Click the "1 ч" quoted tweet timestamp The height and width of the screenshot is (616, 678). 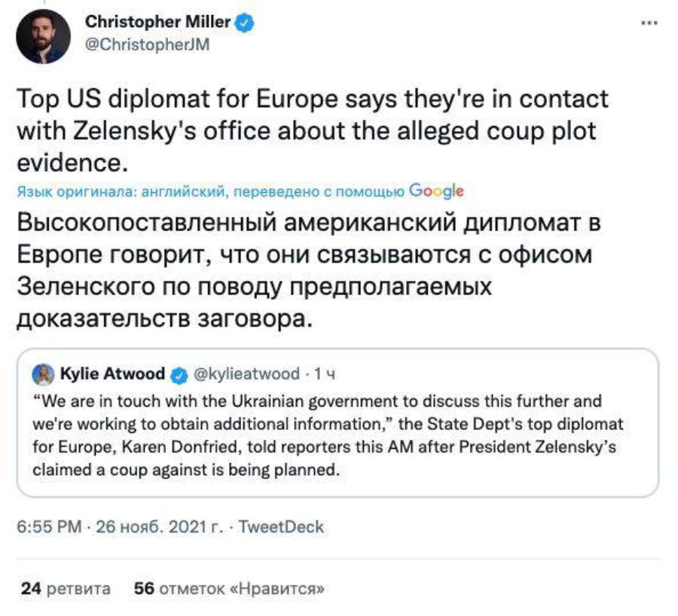click(322, 374)
